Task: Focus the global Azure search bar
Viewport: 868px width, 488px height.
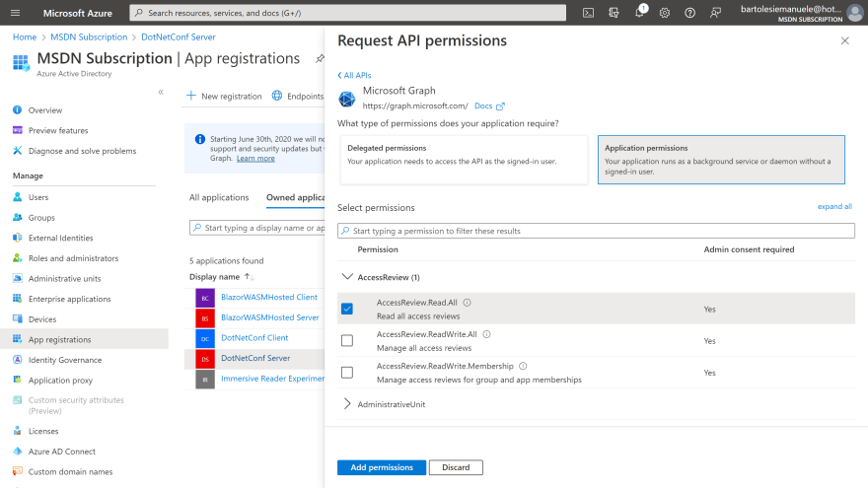Action: point(347,13)
